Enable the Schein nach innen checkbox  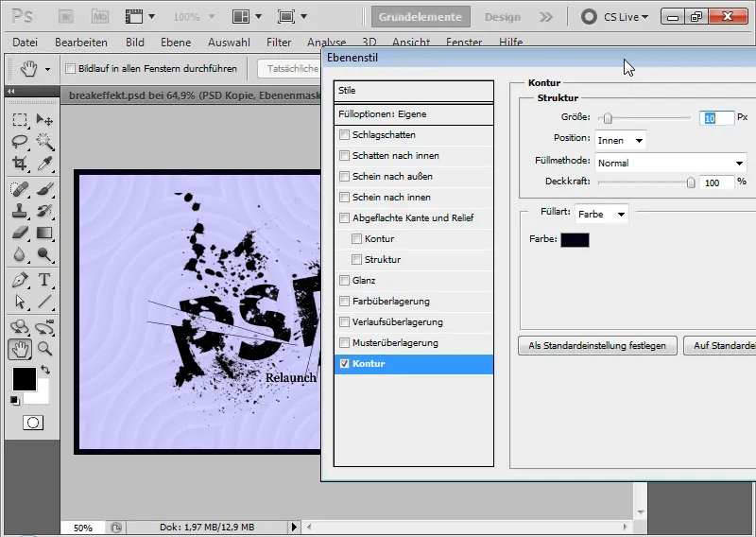[x=344, y=197]
